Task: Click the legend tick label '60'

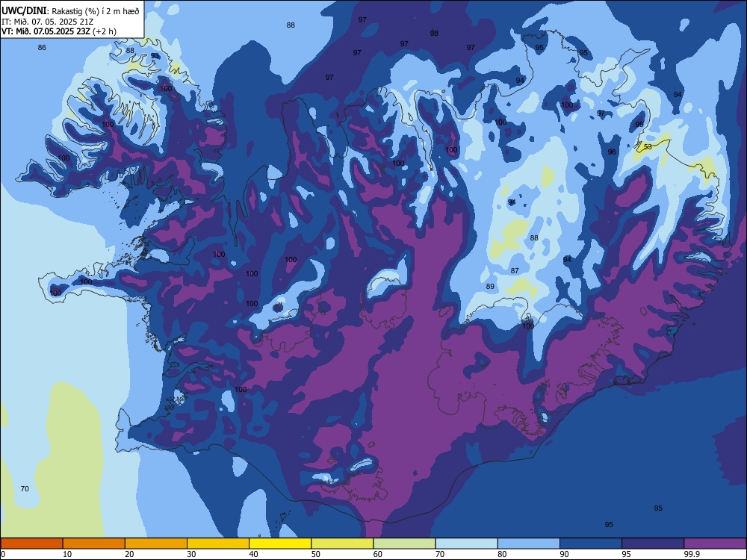Action: point(378,554)
